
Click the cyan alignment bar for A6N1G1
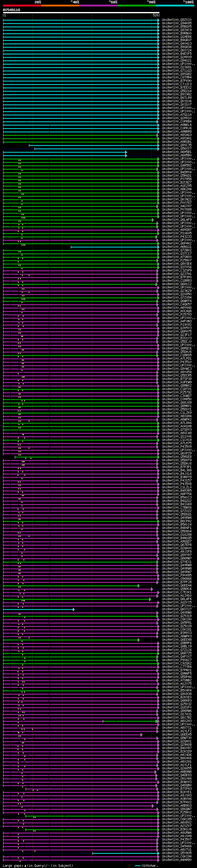click(x=115, y=247)
